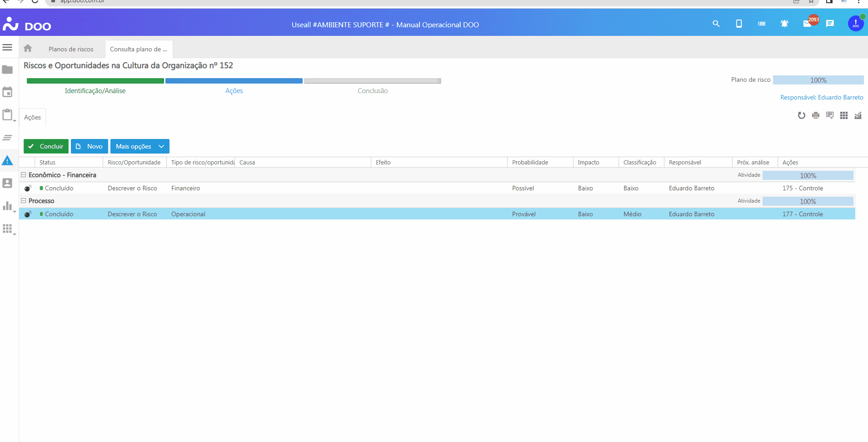Viewport: 868px width, 442px height.
Task: Collapse the Econômico - Financeira group
Action: click(x=23, y=175)
